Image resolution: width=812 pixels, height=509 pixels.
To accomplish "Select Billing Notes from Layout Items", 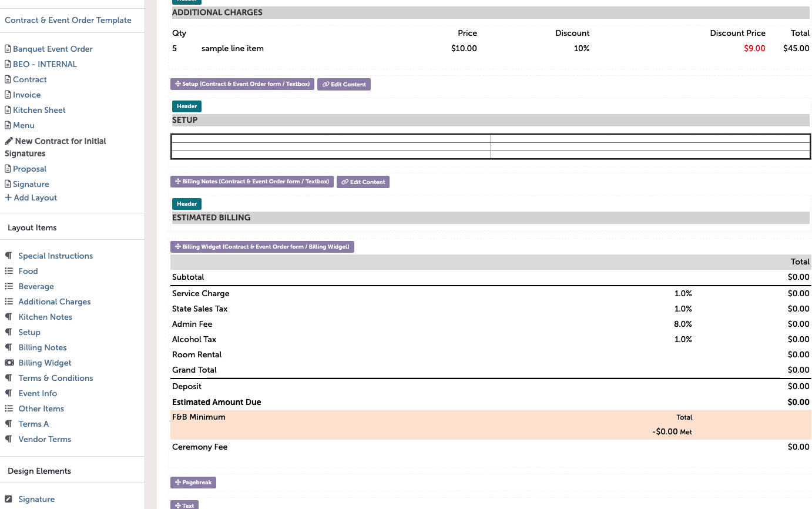I will [x=41, y=347].
